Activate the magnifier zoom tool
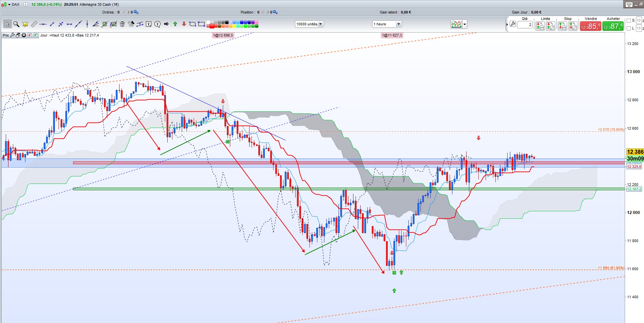Image resolution: width=644 pixels, height=323 pixels. tap(16, 24)
